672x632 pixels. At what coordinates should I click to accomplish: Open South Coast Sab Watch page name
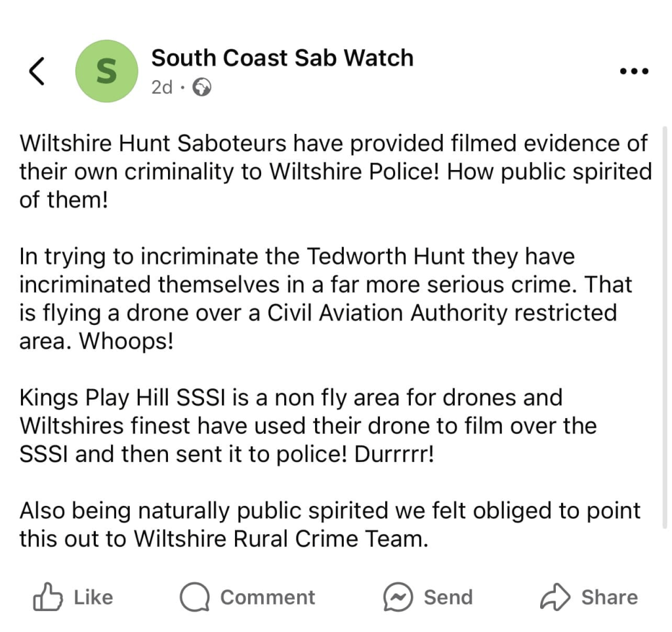click(x=282, y=58)
